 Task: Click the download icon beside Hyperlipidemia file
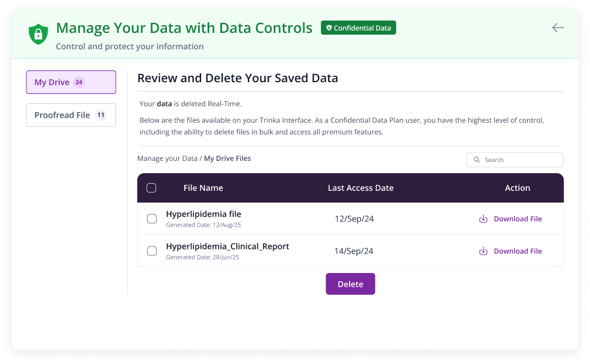click(x=483, y=218)
